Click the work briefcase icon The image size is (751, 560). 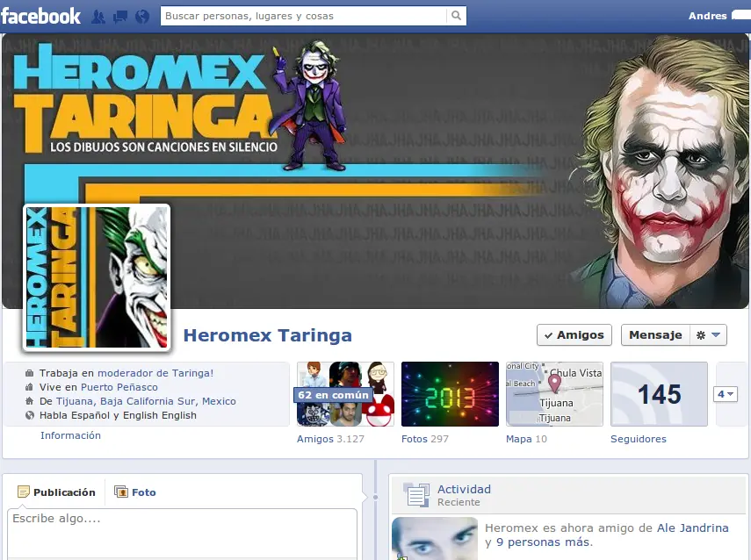coord(30,373)
